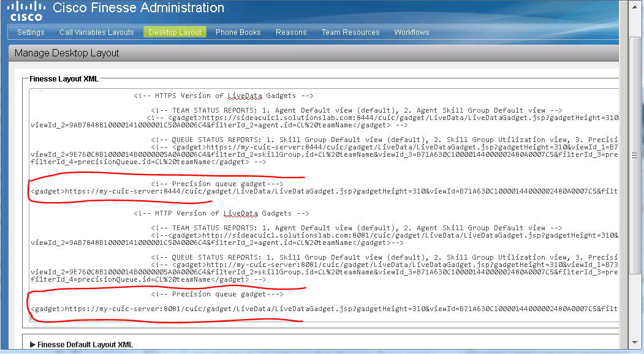Click the "viewId_2=9AB7848B..." line ending with "</gadget> -->"
The image size is (644, 354).
219,126
